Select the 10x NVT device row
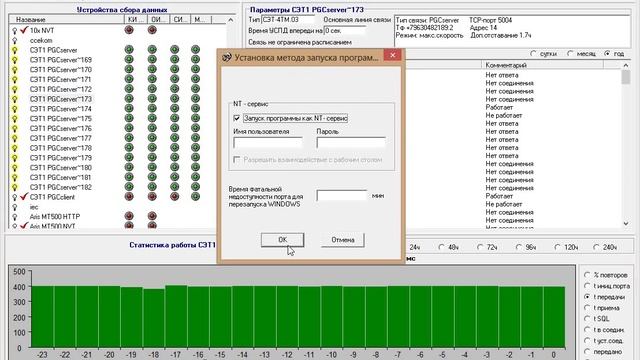Image resolution: width=640 pixels, height=360 pixels. 42,30
